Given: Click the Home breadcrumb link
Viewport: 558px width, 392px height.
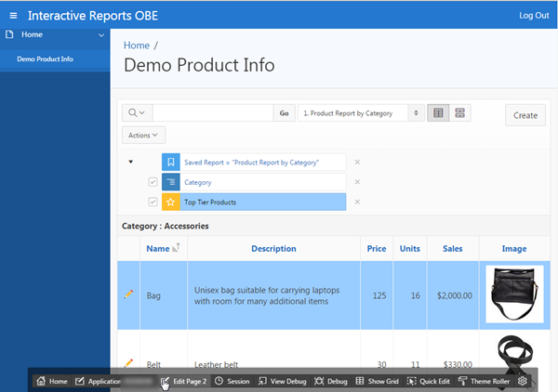Looking at the screenshot, I should (x=136, y=45).
